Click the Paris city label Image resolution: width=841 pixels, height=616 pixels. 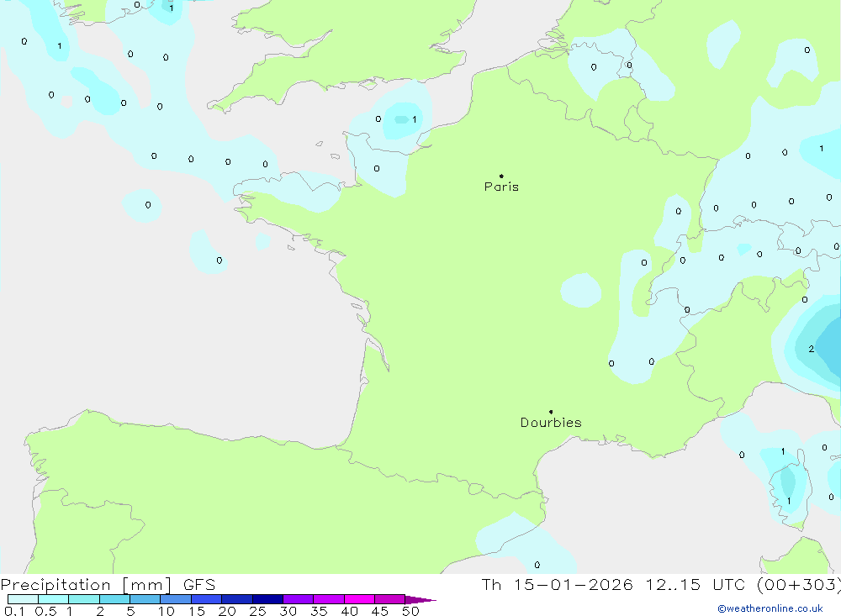[x=501, y=187]
